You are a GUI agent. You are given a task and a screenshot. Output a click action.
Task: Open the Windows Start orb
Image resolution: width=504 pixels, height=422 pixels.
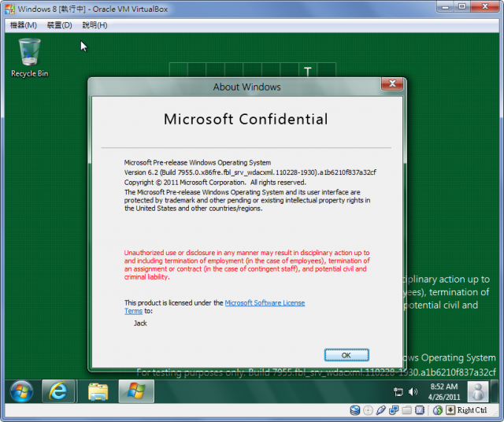(x=21, y=391)
